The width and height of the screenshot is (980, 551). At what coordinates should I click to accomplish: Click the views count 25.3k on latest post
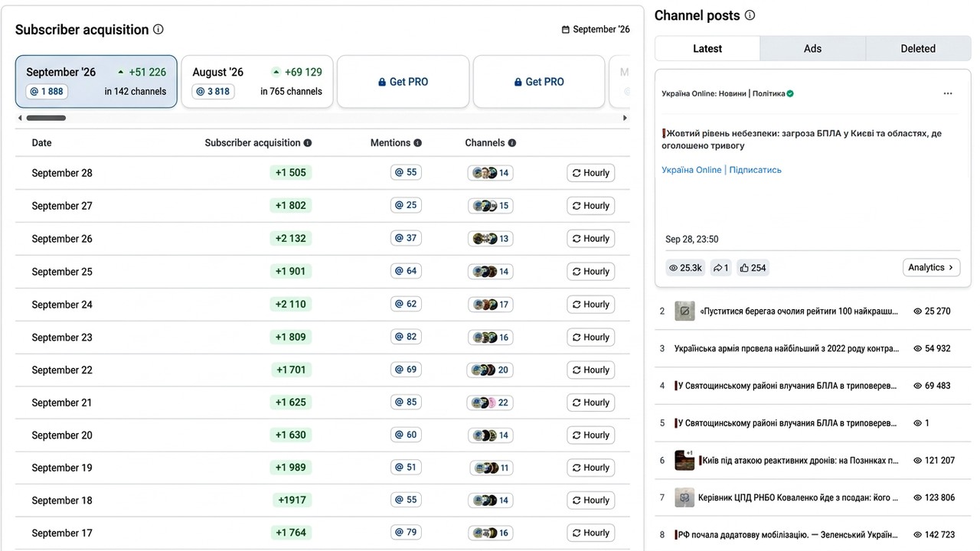[685, 268]
